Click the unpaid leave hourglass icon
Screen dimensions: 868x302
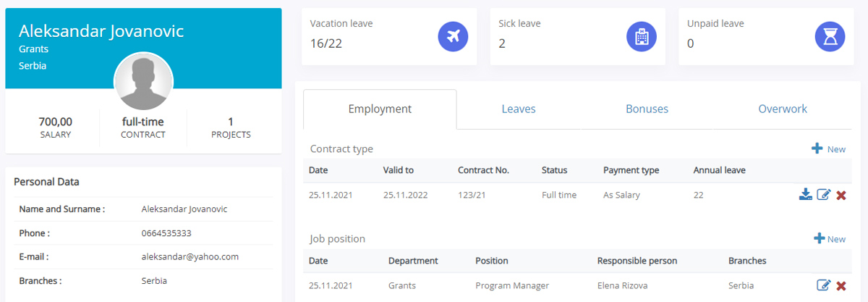(830, 37)
